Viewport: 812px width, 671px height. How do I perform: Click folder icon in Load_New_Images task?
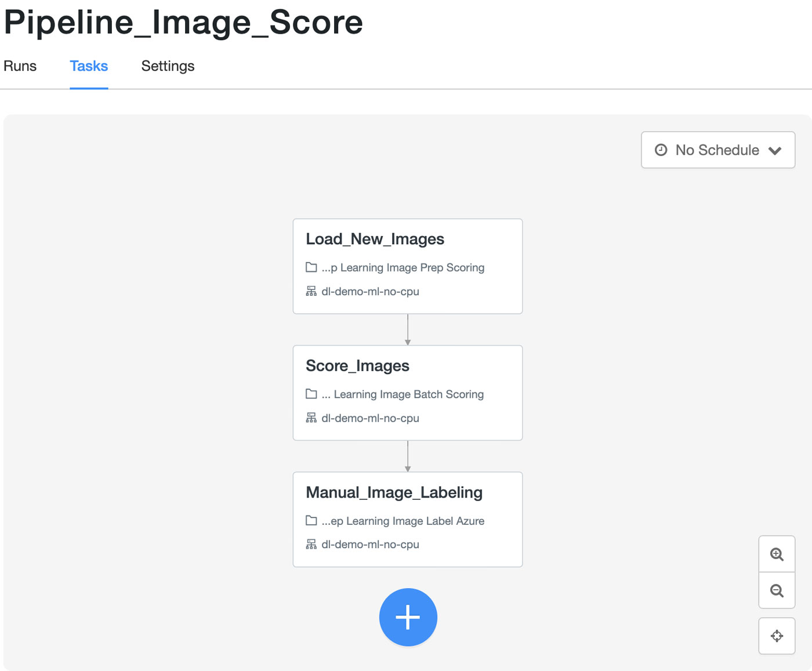[x=311, y=267]
